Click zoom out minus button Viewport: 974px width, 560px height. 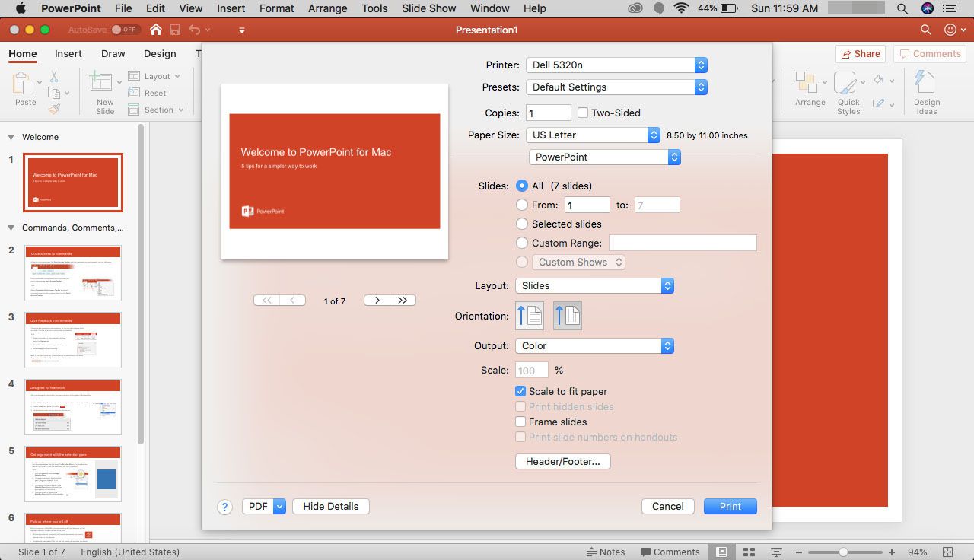[801, 552]
